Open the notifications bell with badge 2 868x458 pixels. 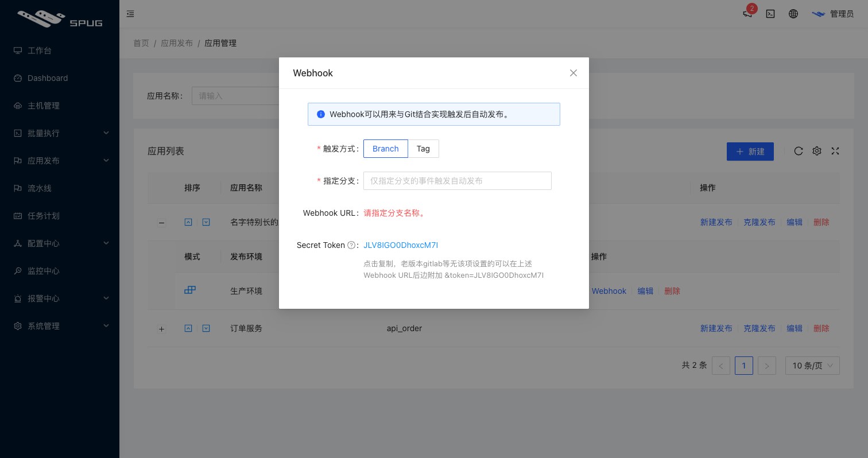pos(747,14)
